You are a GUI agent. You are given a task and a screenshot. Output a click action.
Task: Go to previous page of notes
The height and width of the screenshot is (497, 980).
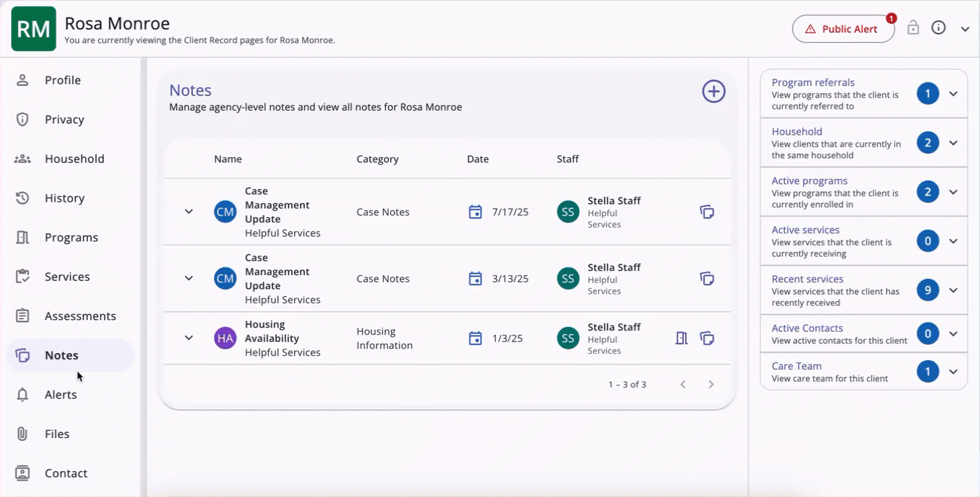click(x=683, y=385)
